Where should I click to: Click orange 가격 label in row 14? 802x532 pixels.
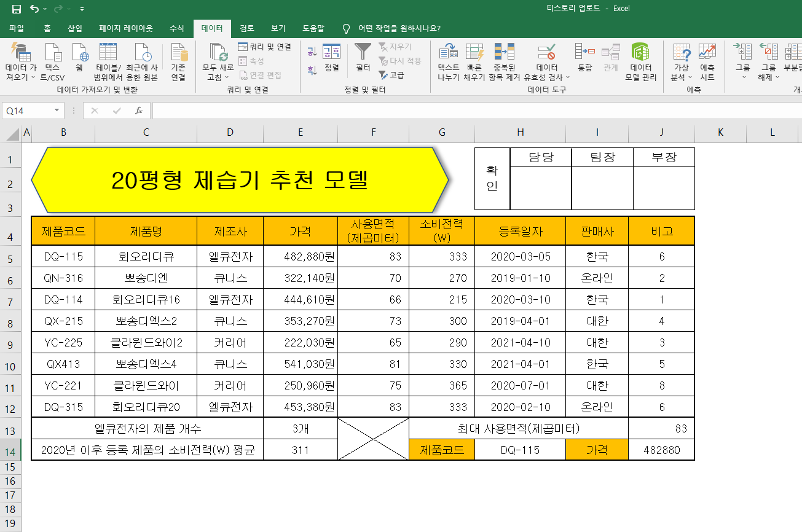tap(597, 450)
